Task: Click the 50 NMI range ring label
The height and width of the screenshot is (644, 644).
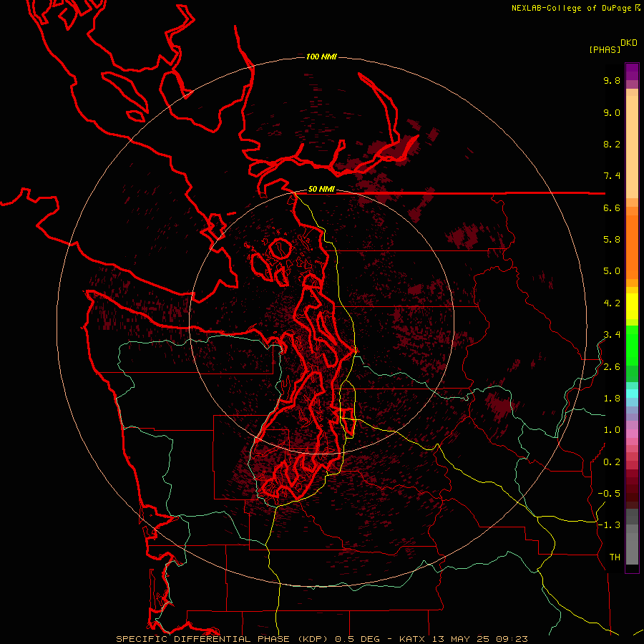Action: pos(321,189)
